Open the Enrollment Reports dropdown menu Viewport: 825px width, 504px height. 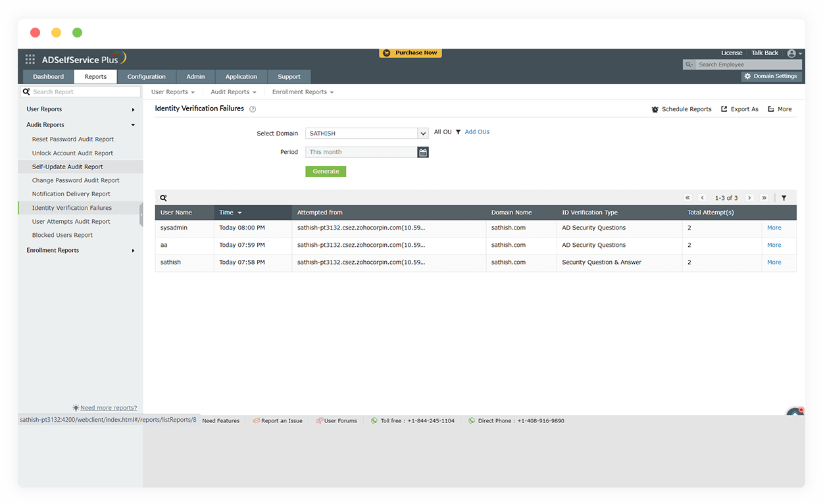coord(303,92)
